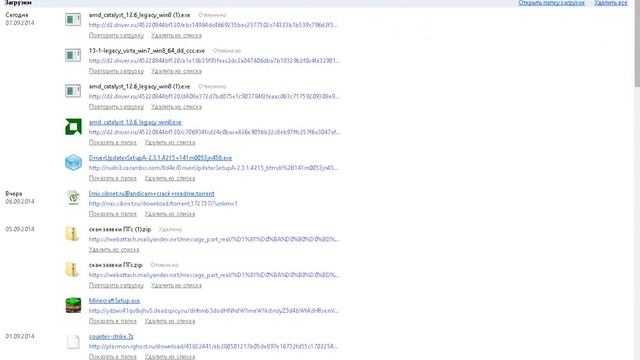Click the Отменено status beside 13-1-legacy file
The width and height of the screenshot is (640, 360).
point(227,51)
